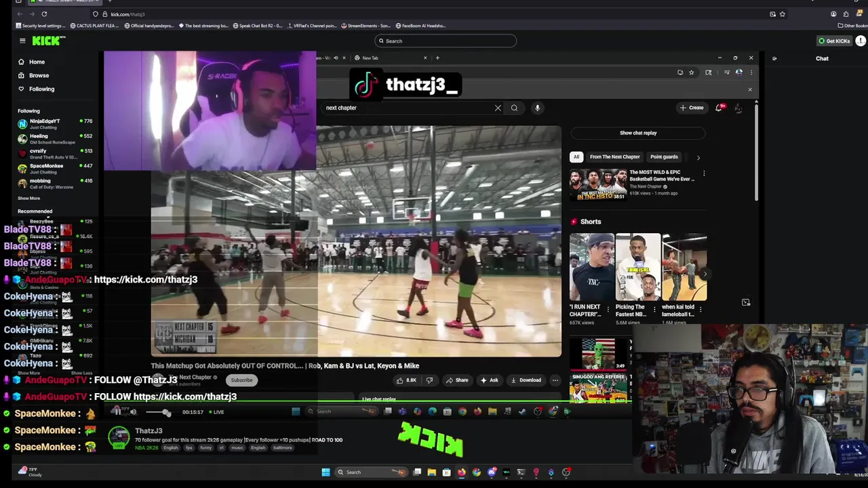Like the video showing 8.8K
The image size is (868, 488).
coord(407,380)
